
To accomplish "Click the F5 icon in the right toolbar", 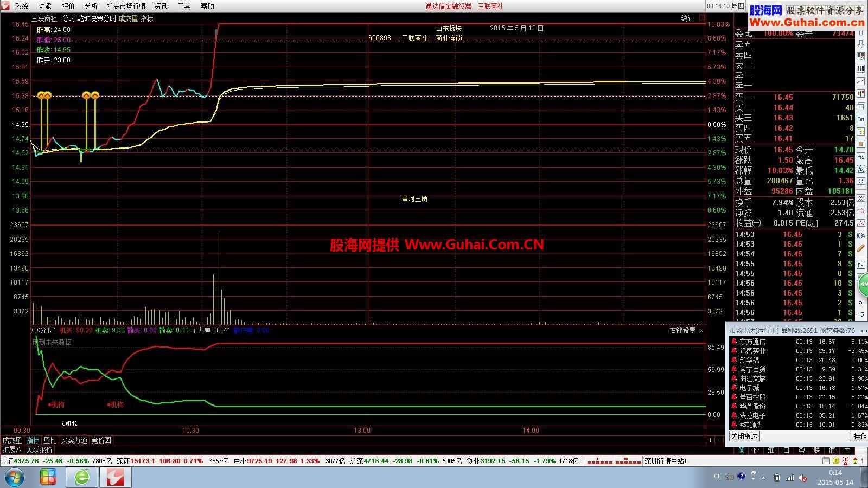I will (861, 265).
